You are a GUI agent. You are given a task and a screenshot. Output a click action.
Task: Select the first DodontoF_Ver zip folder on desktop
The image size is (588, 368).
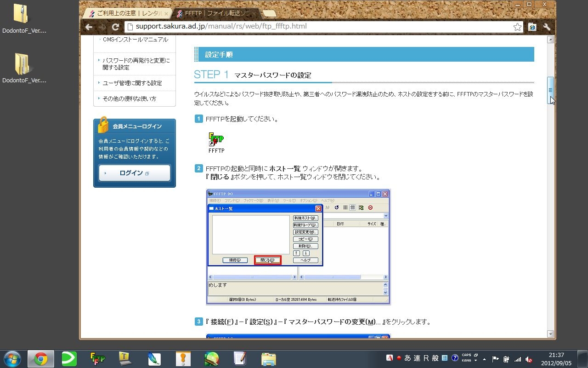(x=24, y=19)
